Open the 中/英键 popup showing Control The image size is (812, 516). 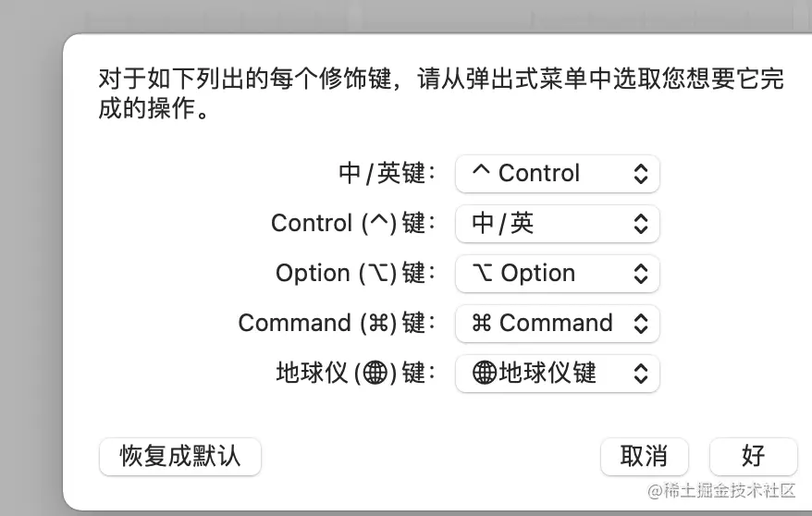557,173
